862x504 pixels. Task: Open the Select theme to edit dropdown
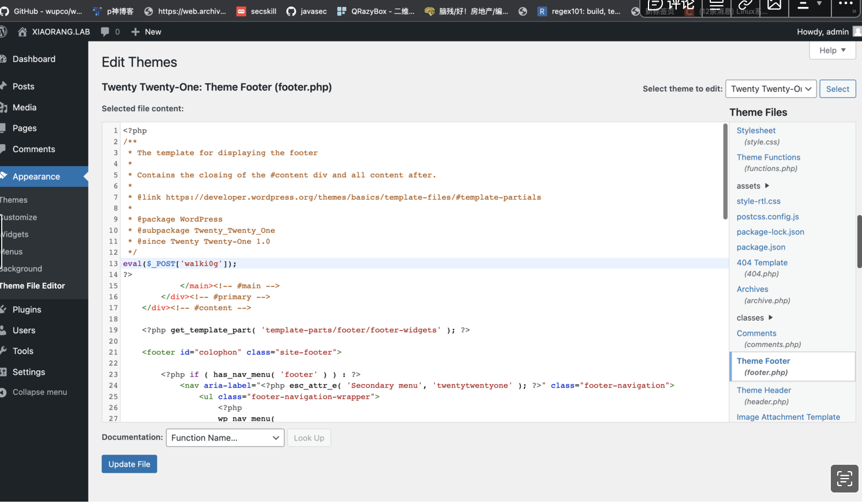pos(771,89)
